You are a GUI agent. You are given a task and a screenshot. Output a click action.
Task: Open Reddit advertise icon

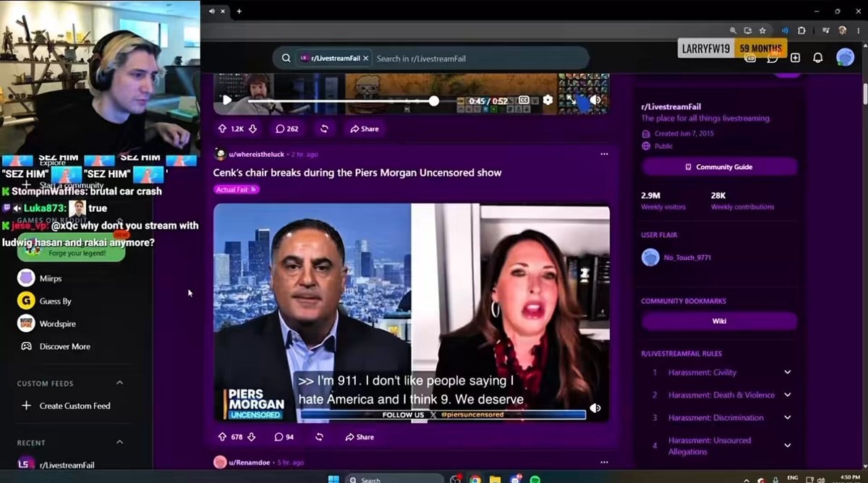point(751,58)
